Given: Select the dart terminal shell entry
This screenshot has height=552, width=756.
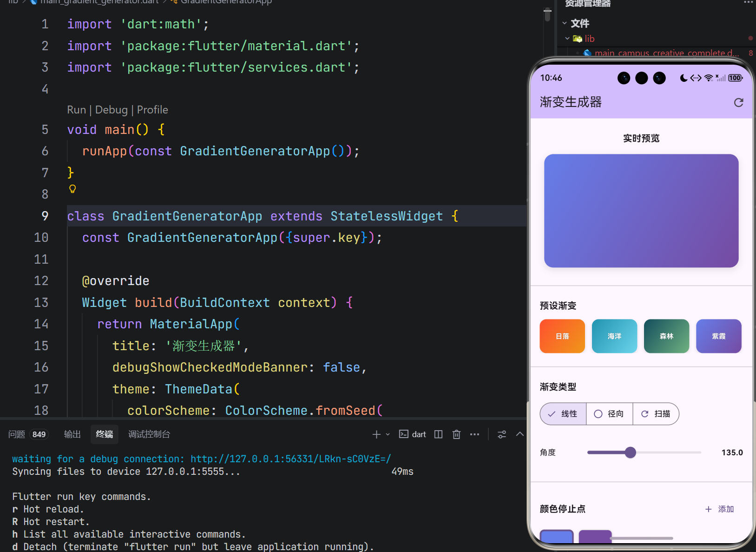Looking at the screenshot, I should click(x=413, y=434).
